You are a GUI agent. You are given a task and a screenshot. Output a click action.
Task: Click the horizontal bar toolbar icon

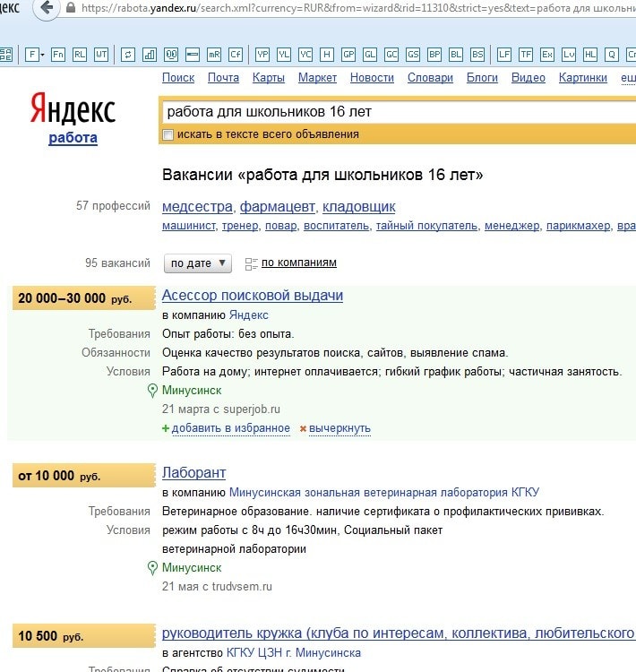click(193, 55)
